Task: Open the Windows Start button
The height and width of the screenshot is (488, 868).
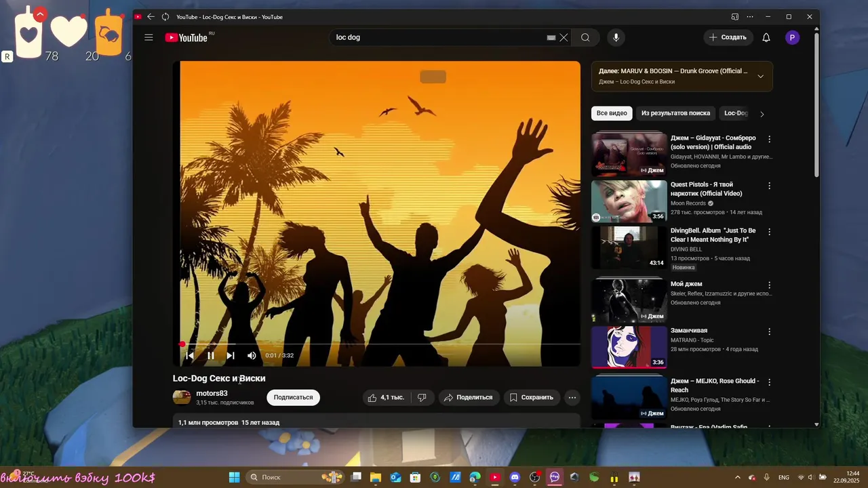Action: tap(234, 477)
